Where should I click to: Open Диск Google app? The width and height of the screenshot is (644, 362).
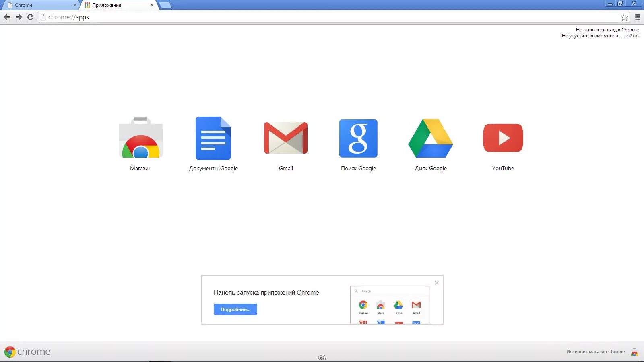431,138
